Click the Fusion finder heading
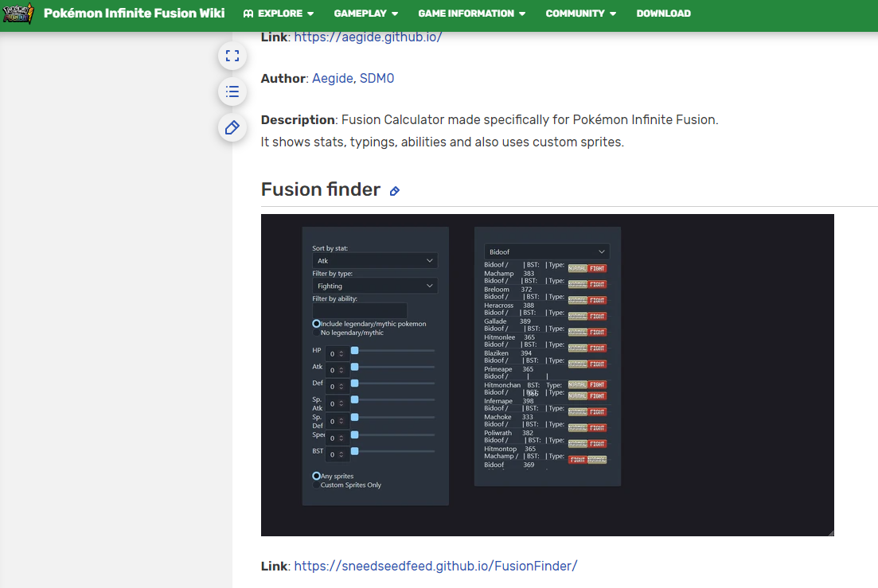Screen dimensions: 878x588 coord(321,189)
